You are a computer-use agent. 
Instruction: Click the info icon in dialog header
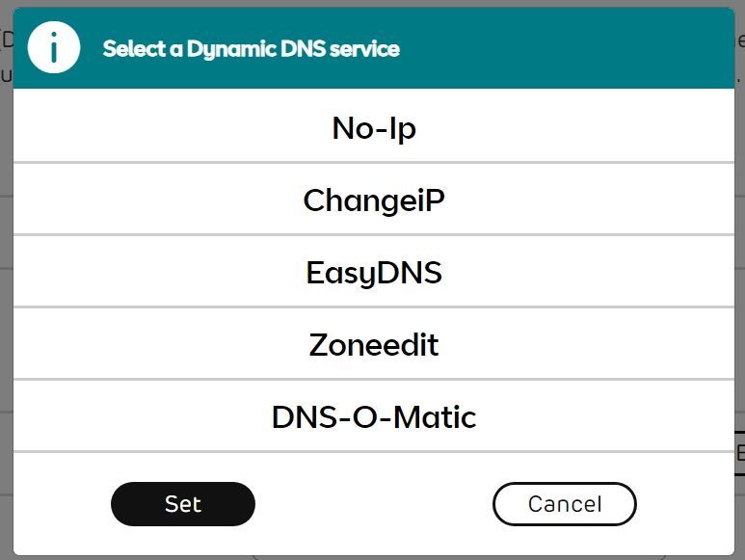coord(53,48)
